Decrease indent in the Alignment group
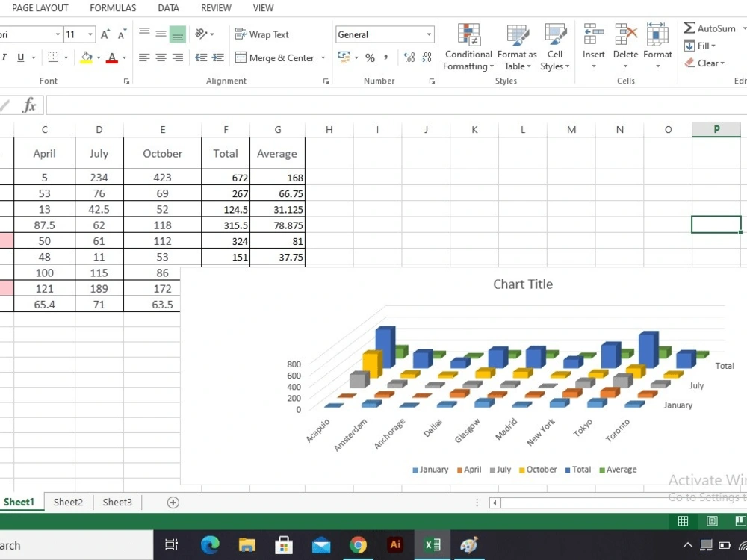 [x=201, y=57]
